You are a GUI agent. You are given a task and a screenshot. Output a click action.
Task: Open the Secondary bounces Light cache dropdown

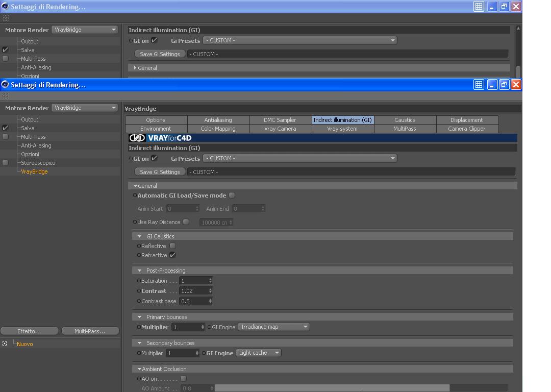coord(258,353)
